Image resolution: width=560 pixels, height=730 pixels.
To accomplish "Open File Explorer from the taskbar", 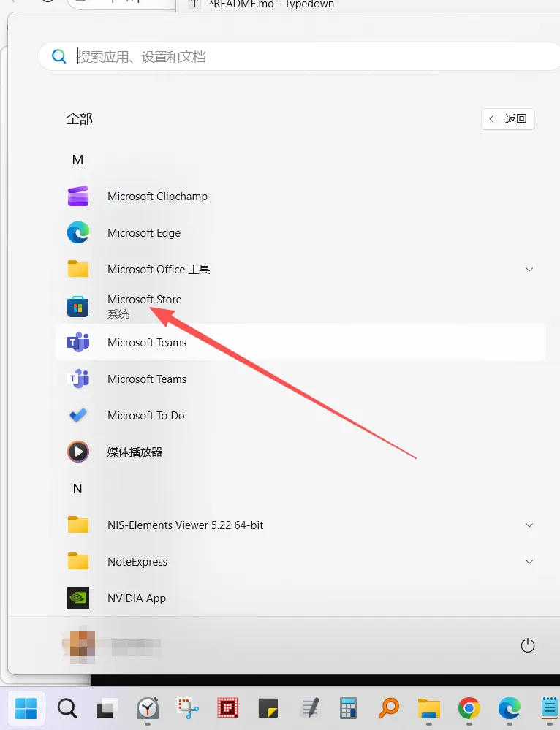I will click(429, 709).
